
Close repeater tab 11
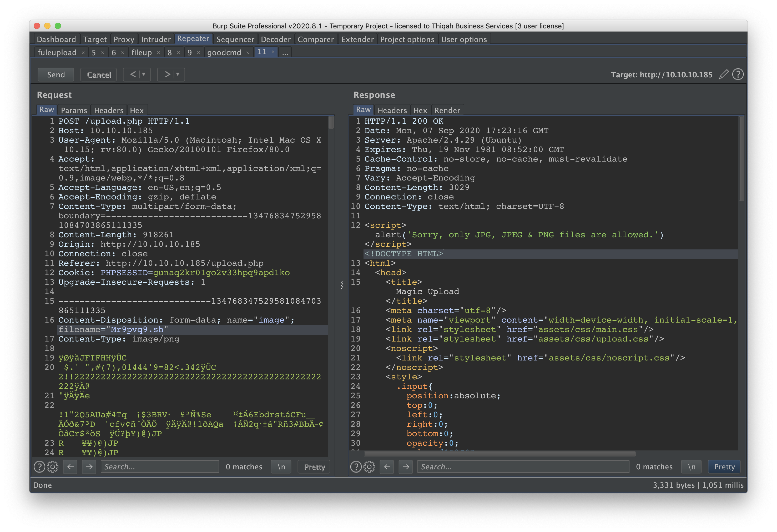coord(273,52)
